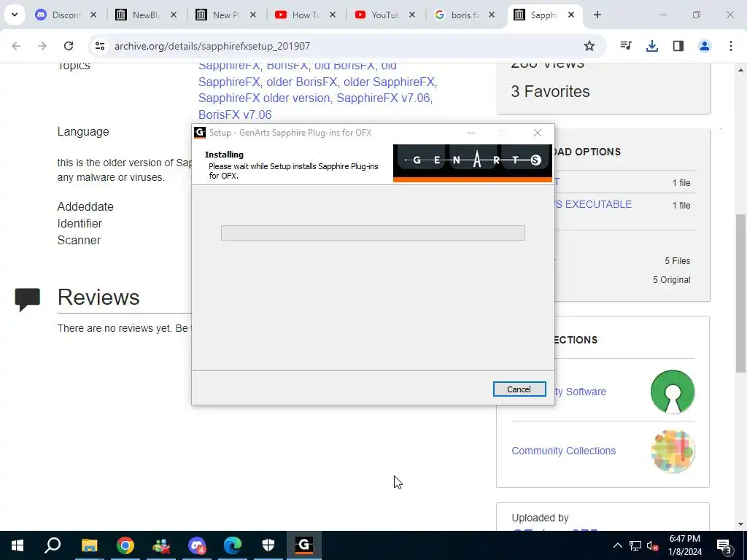Open the older SapphireFX topic link
Screen dimensions: 747x560
tap(389, 82)
